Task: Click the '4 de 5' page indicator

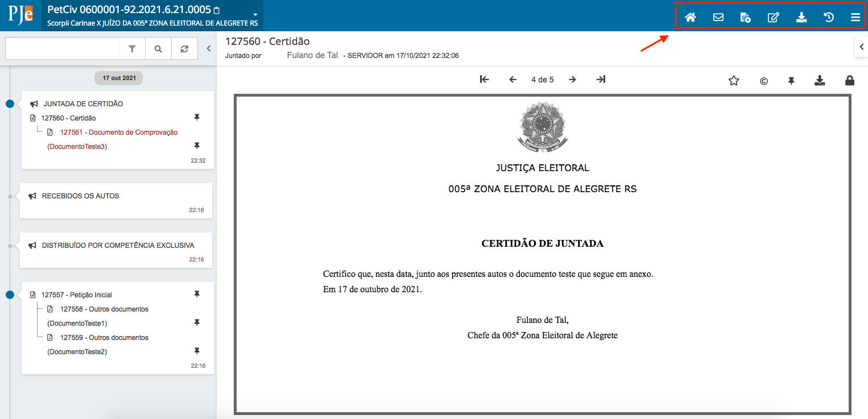Action: click(542, 80)
